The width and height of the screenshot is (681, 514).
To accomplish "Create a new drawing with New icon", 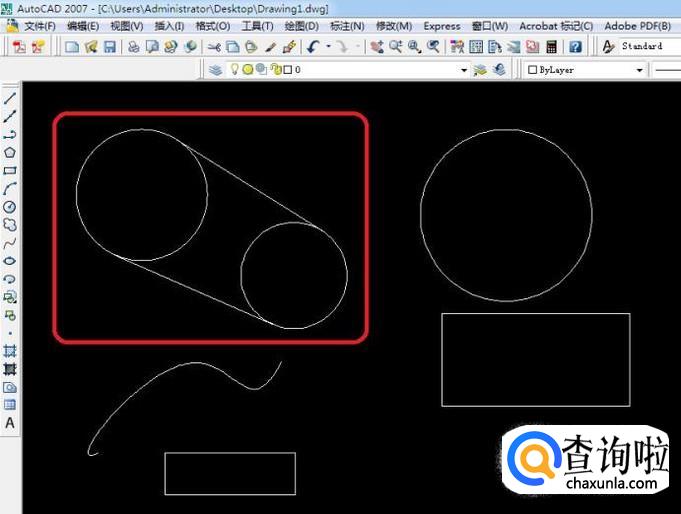I will pyautogui.click(x=72, y=46).
